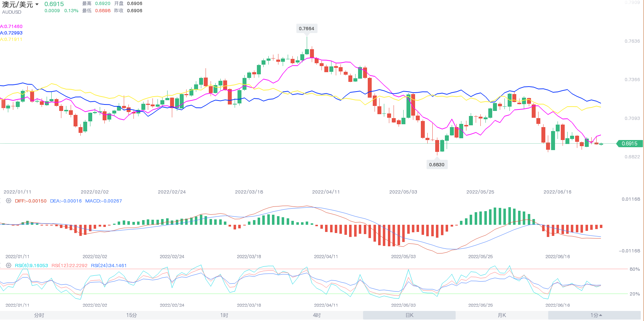Click the DEA:-0.00016 value label

pos(66,201)
